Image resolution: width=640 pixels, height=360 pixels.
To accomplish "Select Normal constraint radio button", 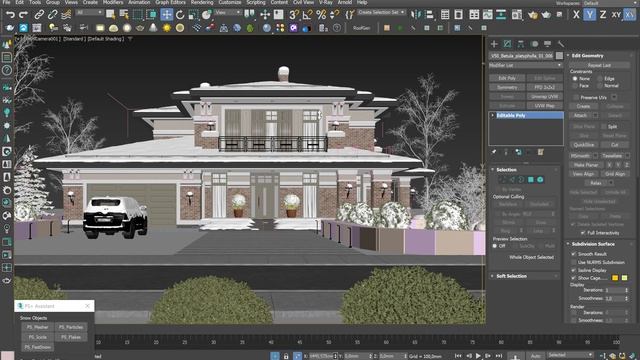I will click(x=600, y=86).
